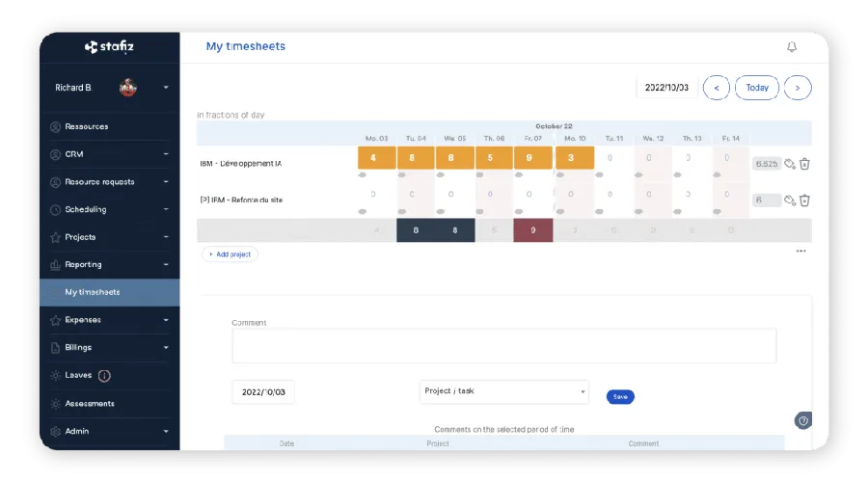Image resolution: width=868 pixels, height=481 pixels.
Task: Expand the Scheduling sidebar submenu
Action: [x=165, y=209]
